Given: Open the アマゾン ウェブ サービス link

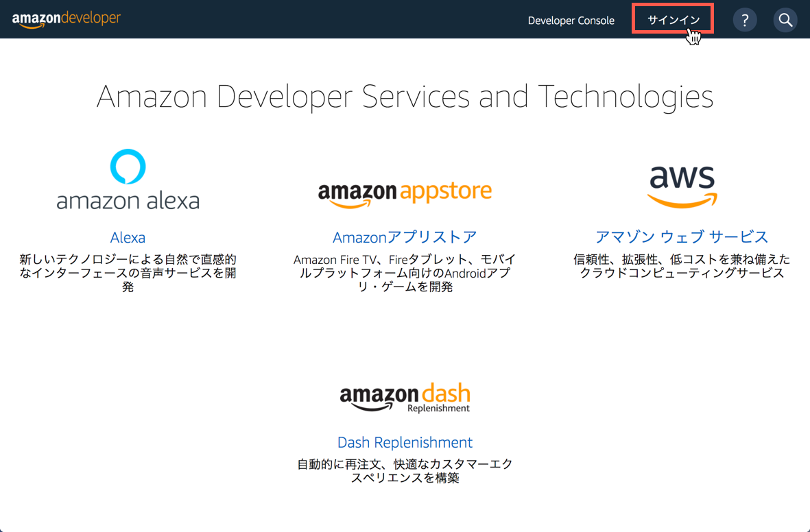Looking at the screenshot, I should point(682,237).
